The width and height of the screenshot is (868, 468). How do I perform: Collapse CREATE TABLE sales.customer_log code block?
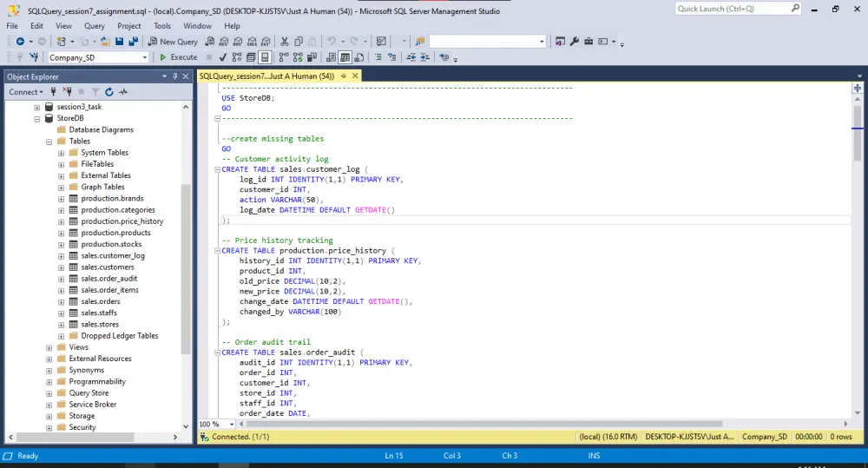click(x=217, y=169)
